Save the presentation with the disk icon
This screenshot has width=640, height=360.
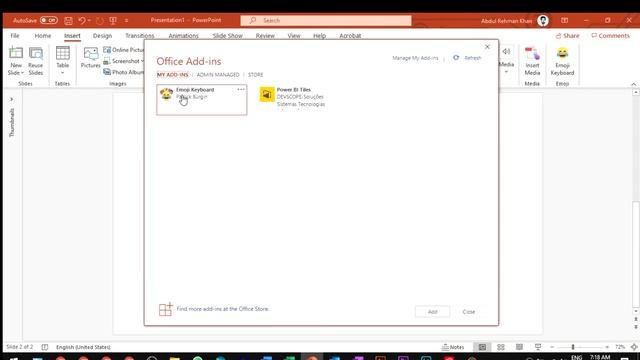pyautogui.click(x=68, y=20)
